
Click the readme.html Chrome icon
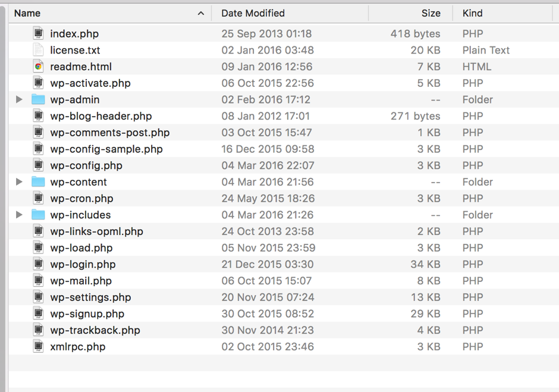coord(38,67)
